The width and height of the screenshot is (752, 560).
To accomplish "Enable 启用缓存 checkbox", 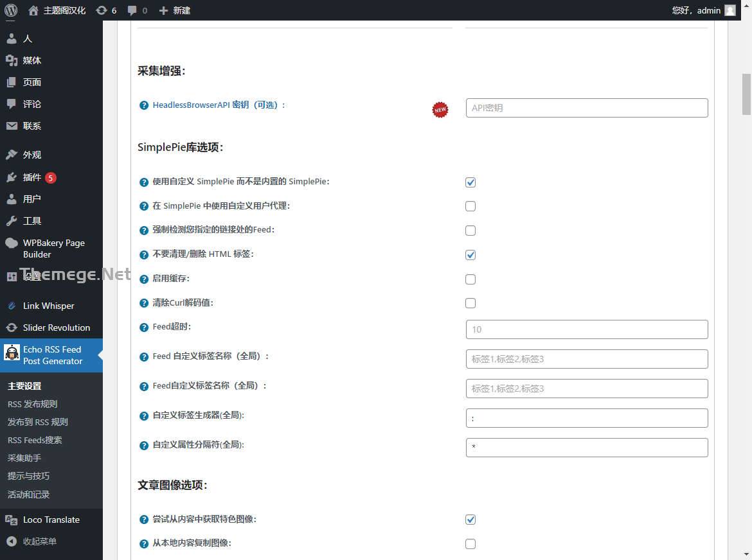I will point(470,279).
